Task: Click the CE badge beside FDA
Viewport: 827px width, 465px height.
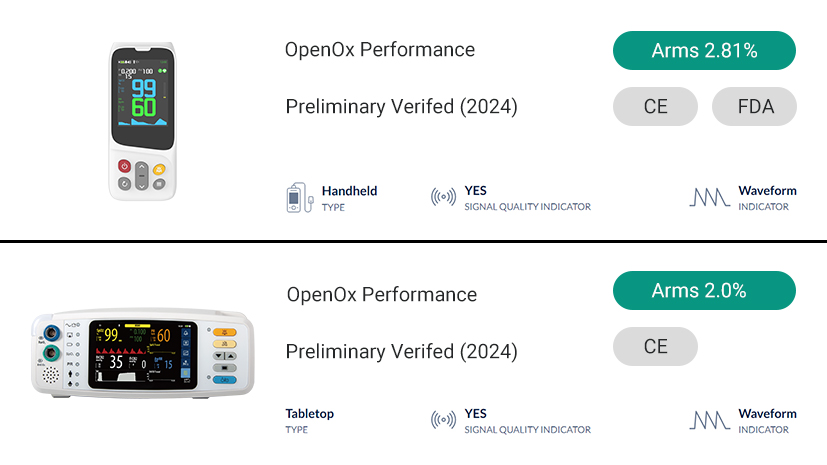Action: [655, 107]
